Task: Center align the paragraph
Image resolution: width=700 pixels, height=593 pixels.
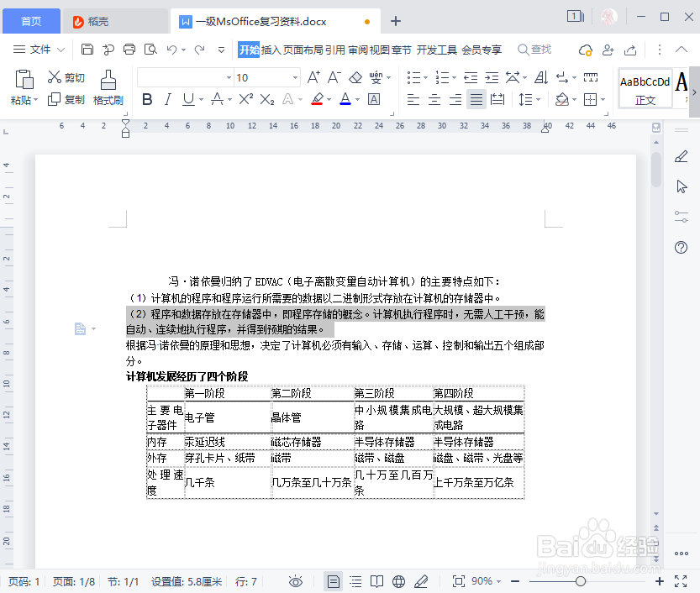Action: [x=434, y=99]
